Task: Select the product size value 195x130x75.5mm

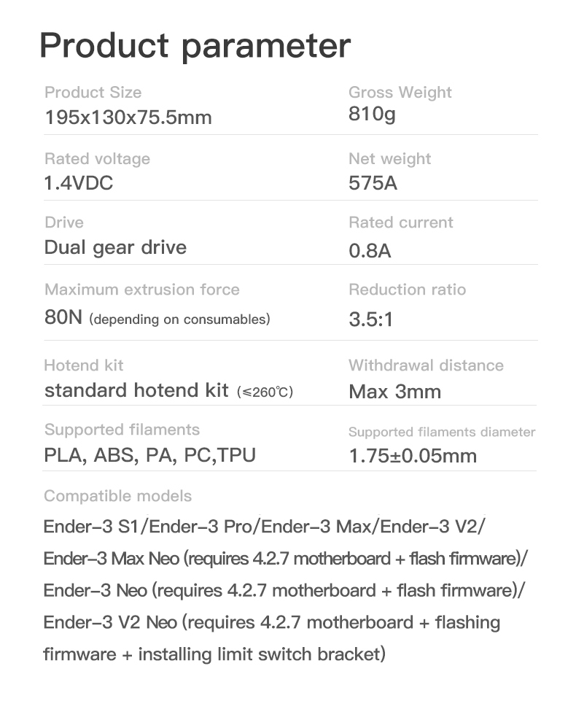Action: 128,117
